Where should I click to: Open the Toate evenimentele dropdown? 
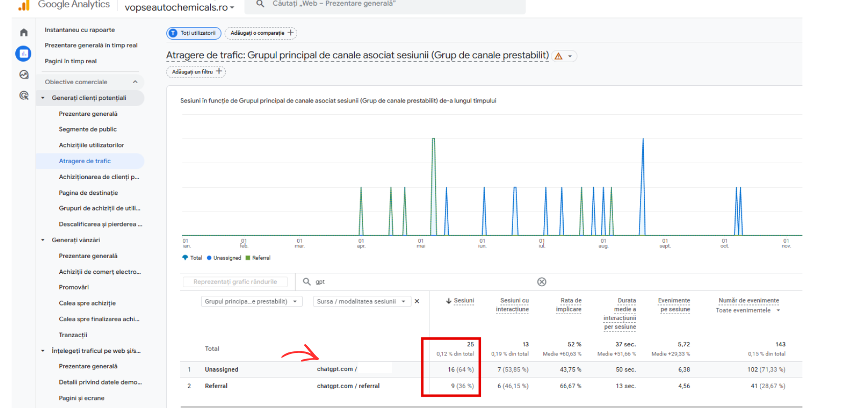(x=748, y=310)
